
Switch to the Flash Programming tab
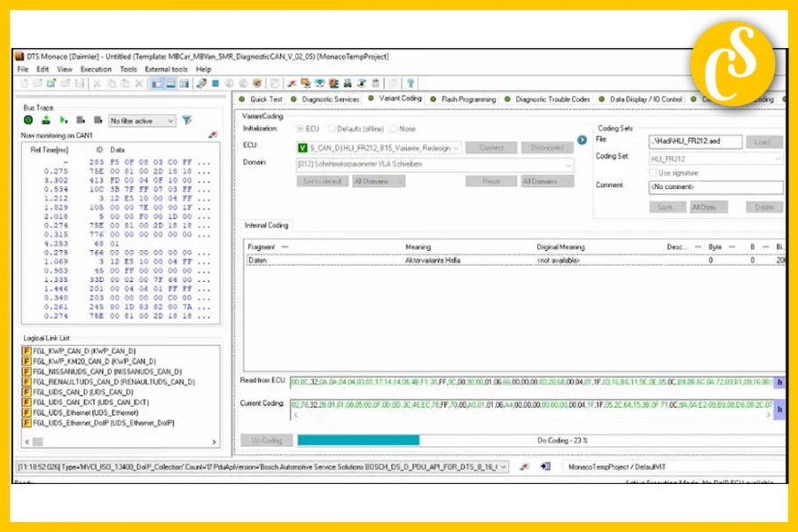[470, 99]
